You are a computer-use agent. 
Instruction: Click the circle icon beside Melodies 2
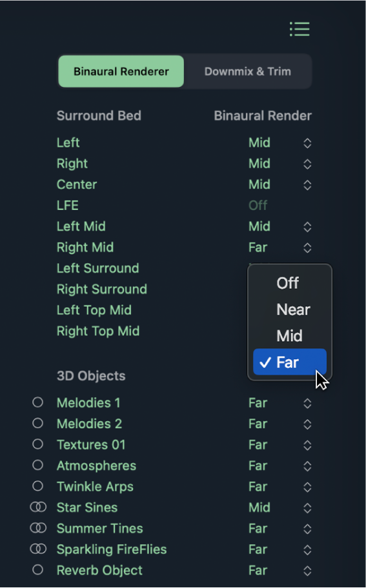[37, 424]
